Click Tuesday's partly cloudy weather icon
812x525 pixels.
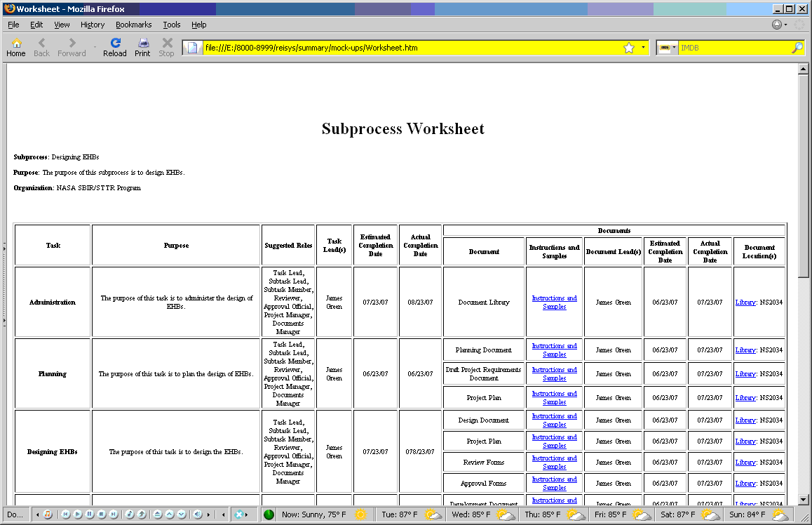point(433,514)
